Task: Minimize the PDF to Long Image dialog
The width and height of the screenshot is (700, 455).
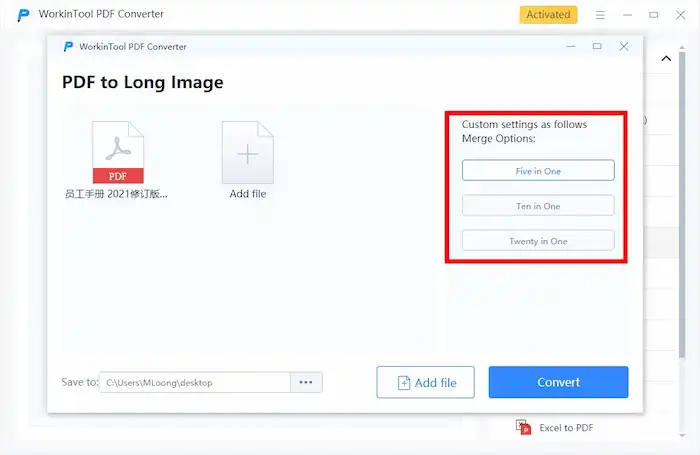Action: pos(570,47)
